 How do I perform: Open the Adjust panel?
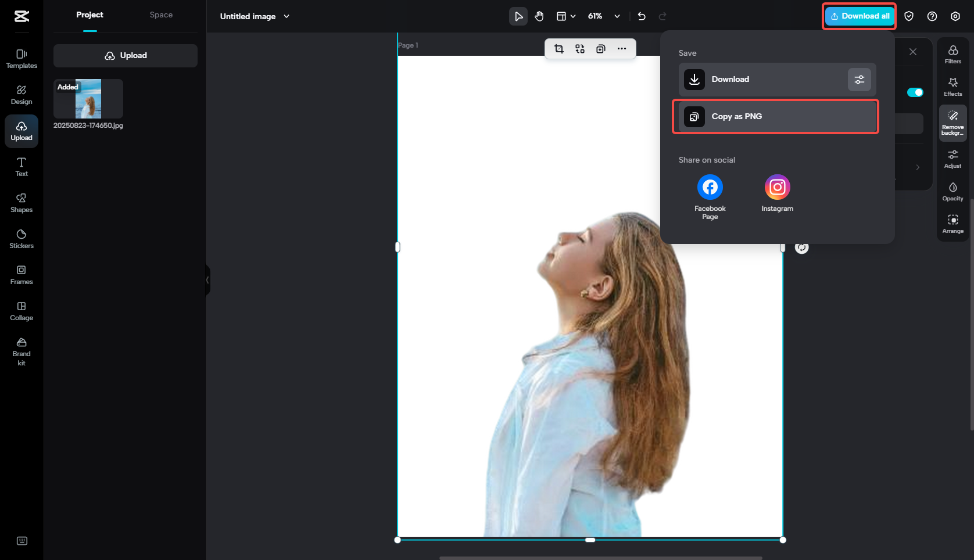pyautogui.click(x=952, y=157)
